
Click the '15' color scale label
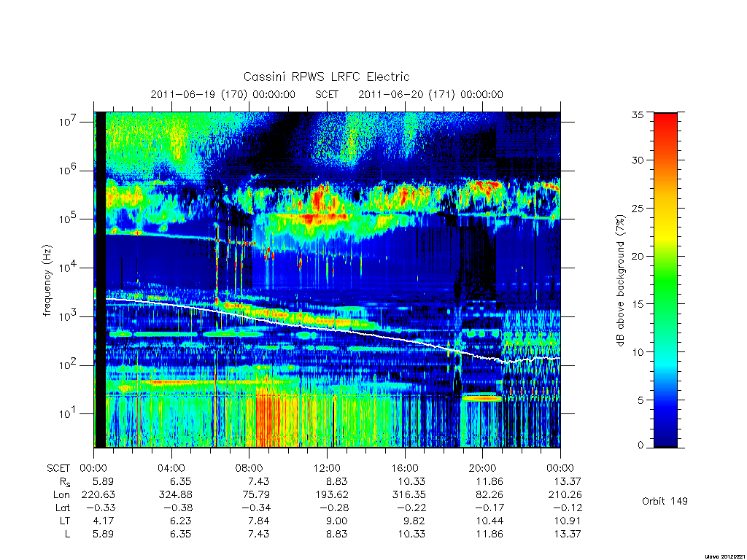[638, 304]
